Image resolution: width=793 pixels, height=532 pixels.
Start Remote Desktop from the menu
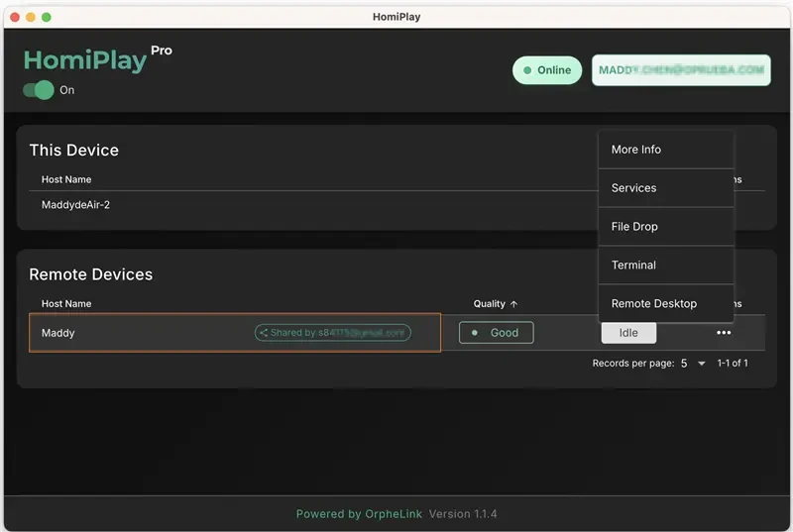[666, 303]
